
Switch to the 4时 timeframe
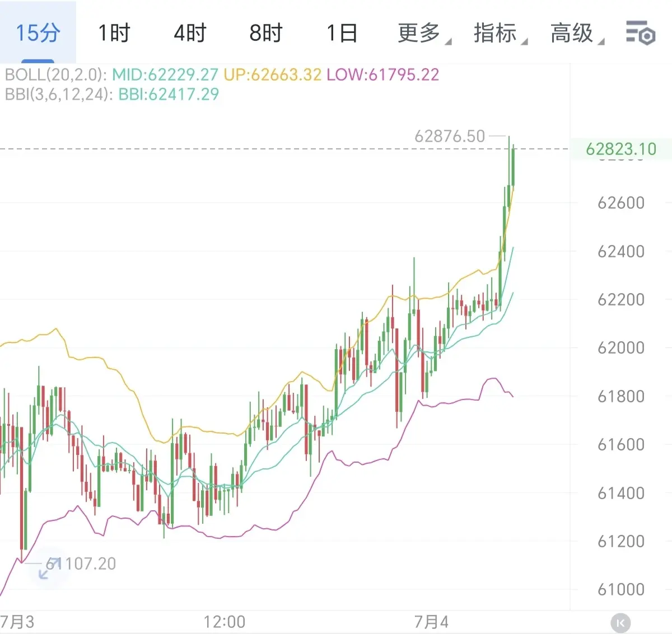point(190,33)
